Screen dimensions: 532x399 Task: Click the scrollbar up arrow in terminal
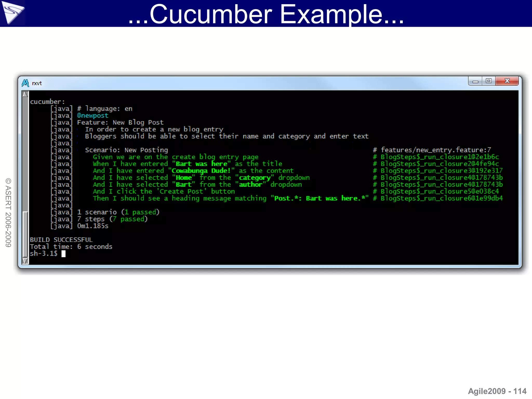tap(25, 94)
